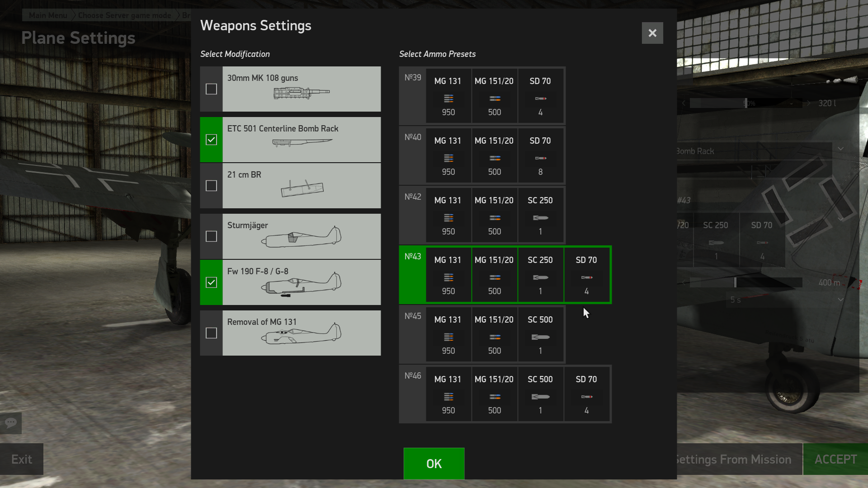This screenshot has height=488, width=868.
Task: Click MG 131 ammo belt icon in preset №40
Action: point(448,158)
